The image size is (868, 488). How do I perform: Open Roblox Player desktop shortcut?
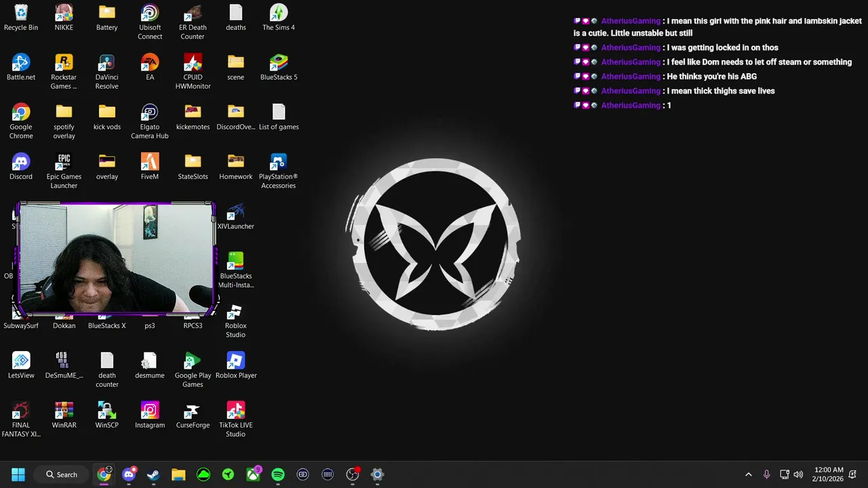click(235, 366)
